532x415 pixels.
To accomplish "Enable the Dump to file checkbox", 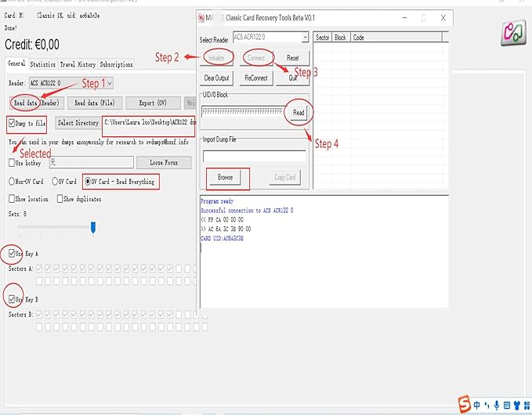I will pyautogui.click(x=12, y=123).
